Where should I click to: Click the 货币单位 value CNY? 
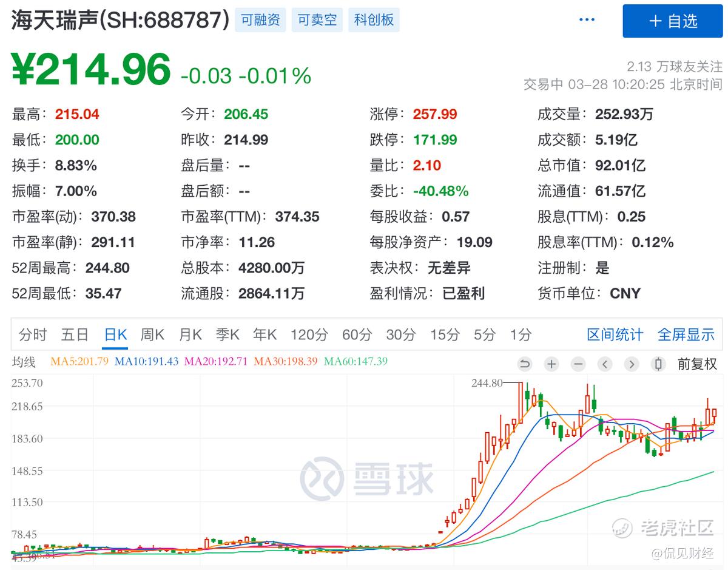pos(625,293)
